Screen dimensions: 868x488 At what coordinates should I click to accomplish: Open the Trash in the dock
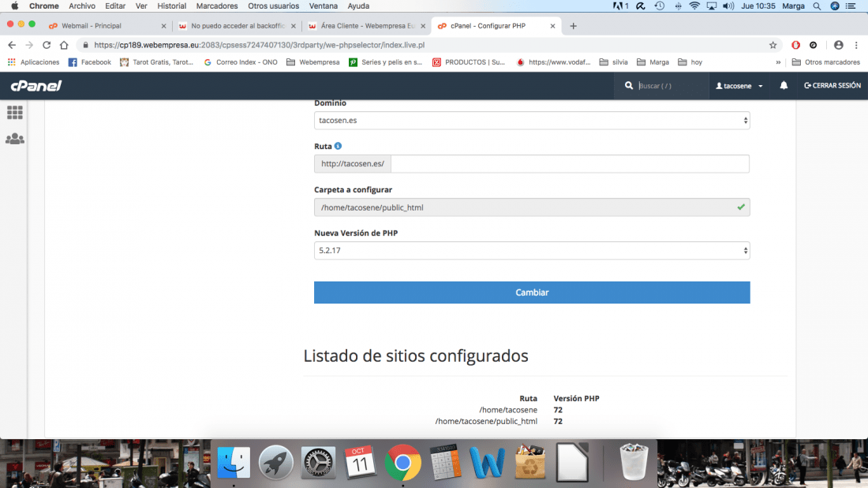[634, 461]
